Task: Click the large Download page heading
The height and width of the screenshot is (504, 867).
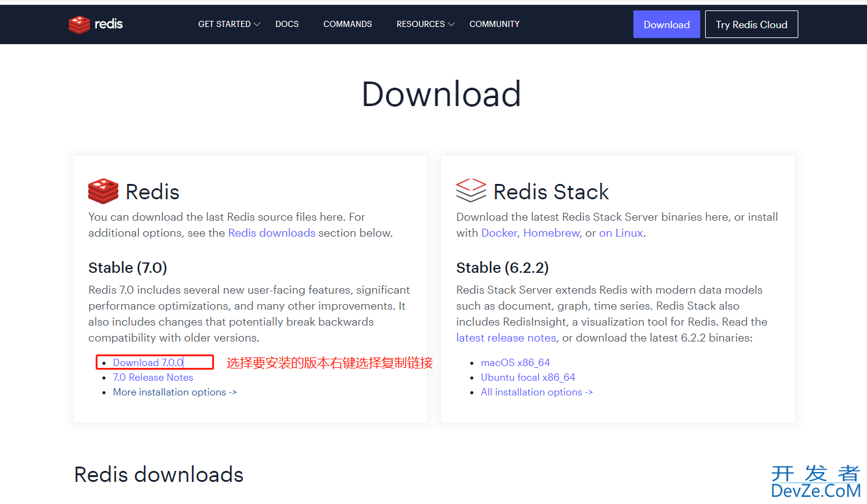Action: (441, 94)
